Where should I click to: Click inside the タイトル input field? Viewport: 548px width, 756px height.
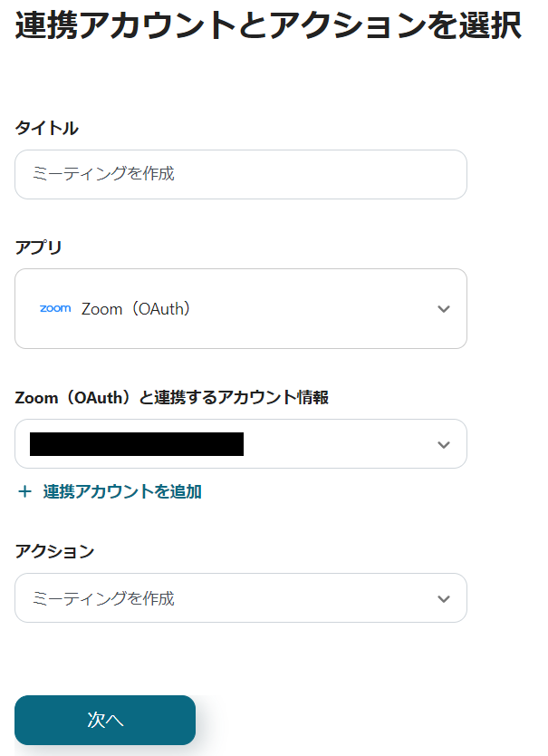click(x=240, y=174)
